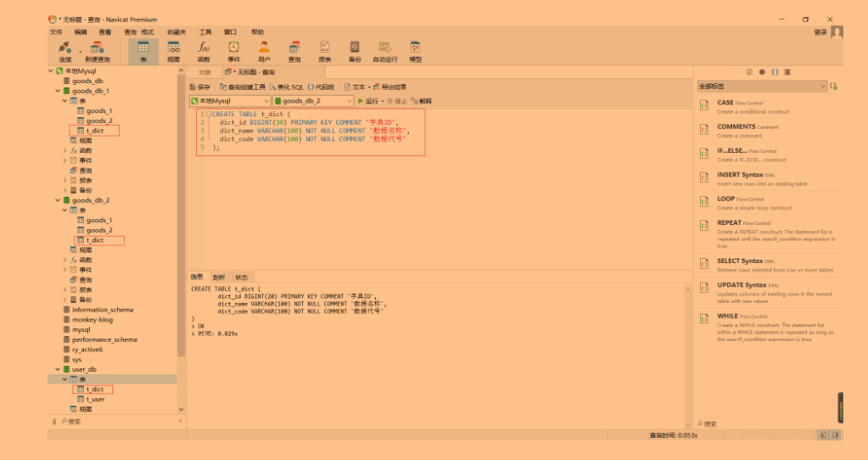868x460 pixels.
Task: Click the 代码段 (Code Snippet) button
Action: [321, 87]
